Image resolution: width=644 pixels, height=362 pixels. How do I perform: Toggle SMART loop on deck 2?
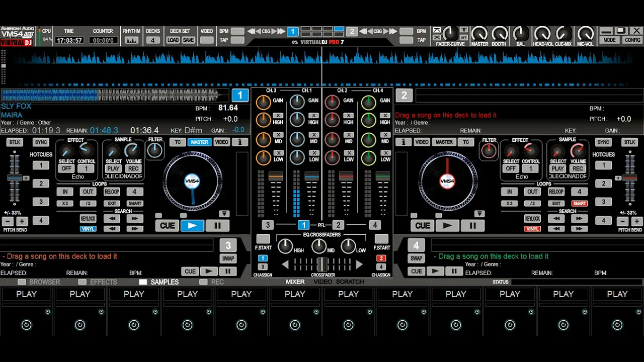[579, 204]
